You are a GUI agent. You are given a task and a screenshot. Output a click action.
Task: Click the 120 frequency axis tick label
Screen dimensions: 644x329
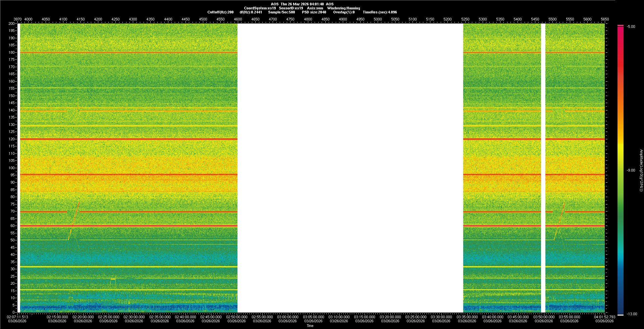point(12,139)
